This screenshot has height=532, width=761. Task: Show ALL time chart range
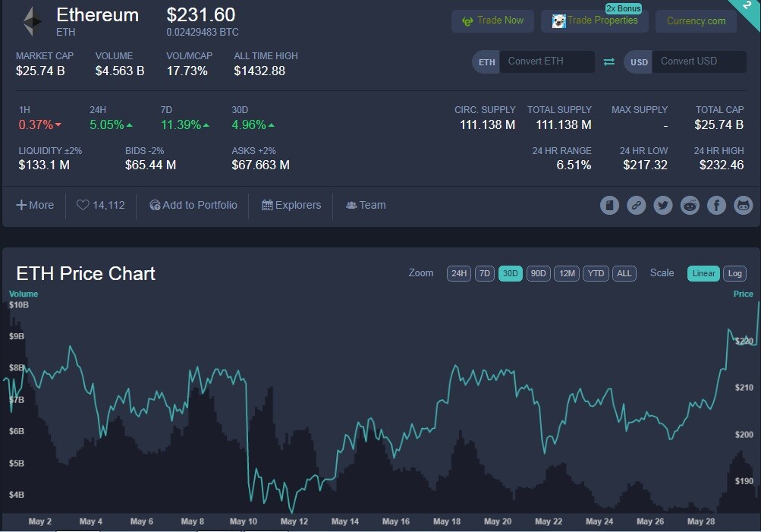coord(624,273)
